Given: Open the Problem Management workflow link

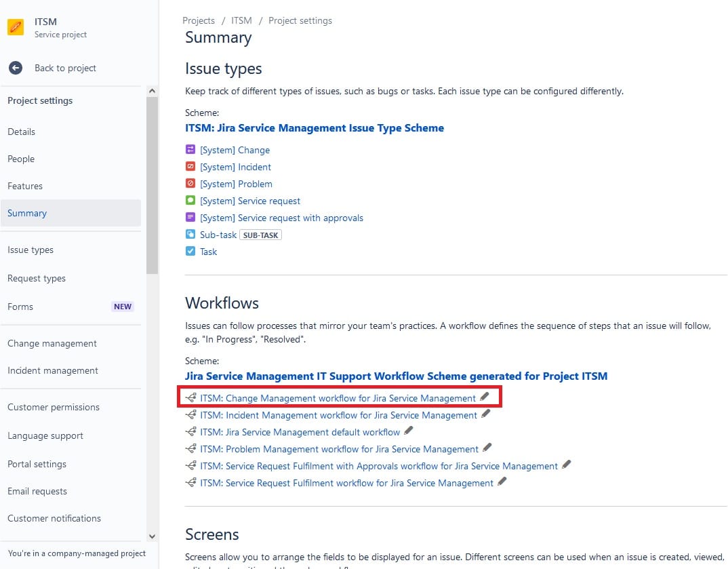Looking at the screenshot, I should pos(339,449).
